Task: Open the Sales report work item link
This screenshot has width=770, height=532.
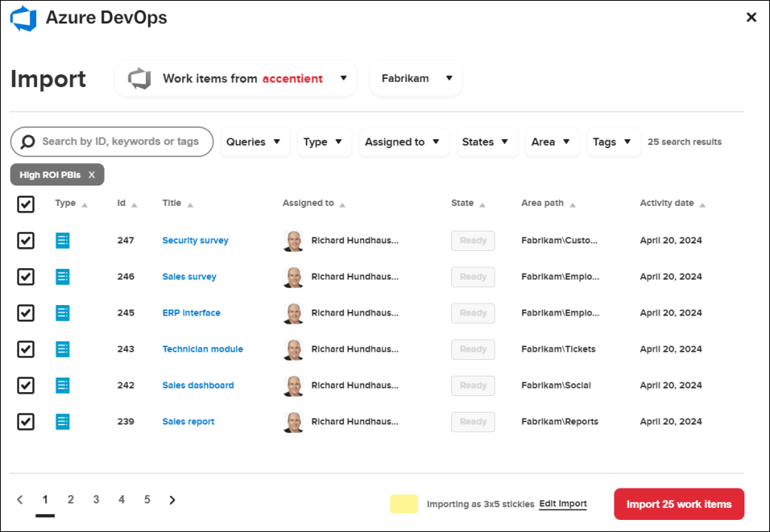Action: tap(189, 422)
